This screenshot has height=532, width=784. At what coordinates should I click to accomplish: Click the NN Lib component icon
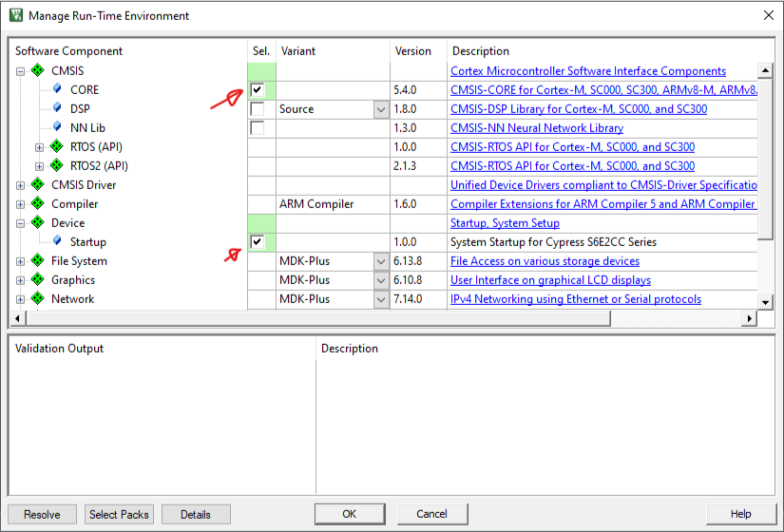[57, 128]
